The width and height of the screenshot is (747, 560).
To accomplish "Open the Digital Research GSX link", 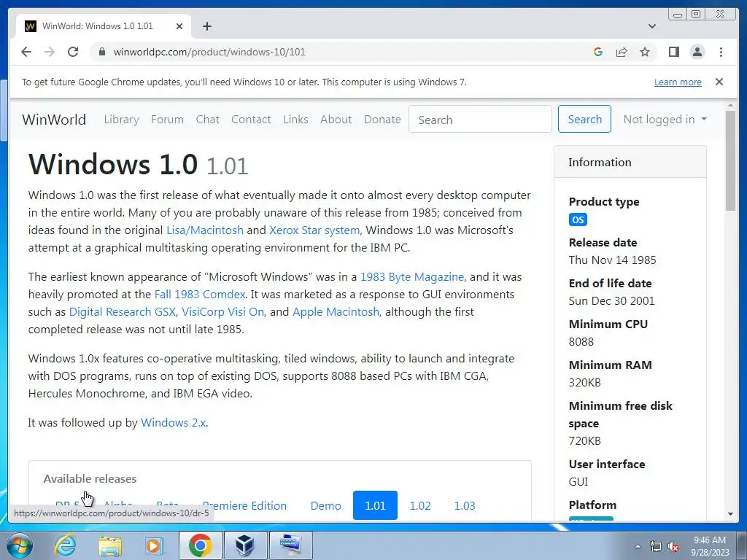I will [123, 312].
